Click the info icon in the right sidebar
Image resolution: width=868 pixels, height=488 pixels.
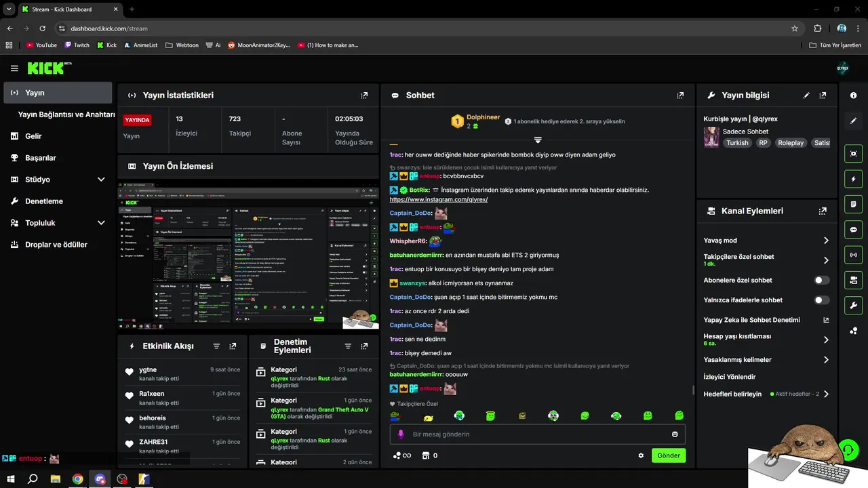tap(853, 96)
